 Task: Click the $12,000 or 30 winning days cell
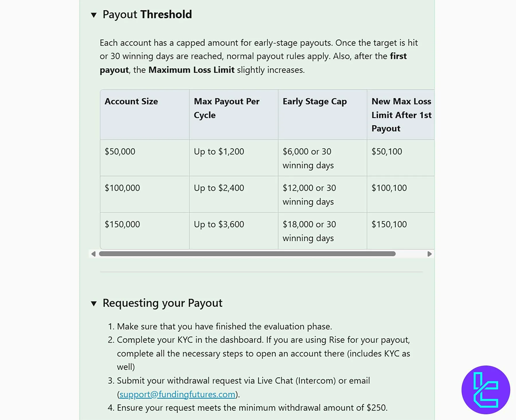pos(309,195)
